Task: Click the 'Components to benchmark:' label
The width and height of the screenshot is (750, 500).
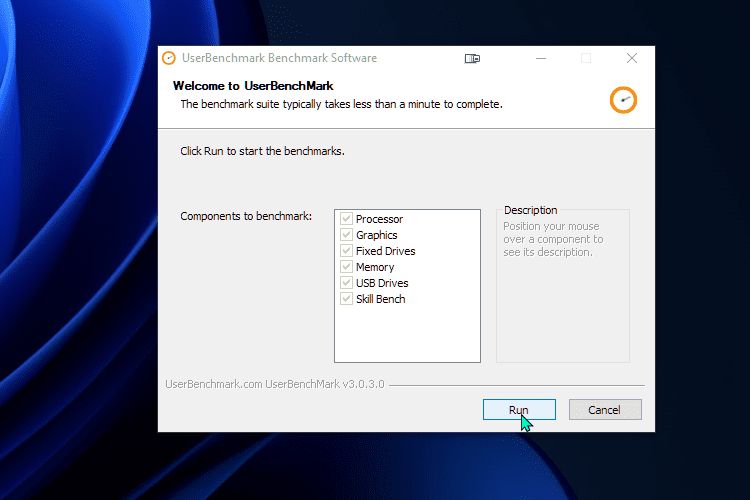Action: click(246, 216)
